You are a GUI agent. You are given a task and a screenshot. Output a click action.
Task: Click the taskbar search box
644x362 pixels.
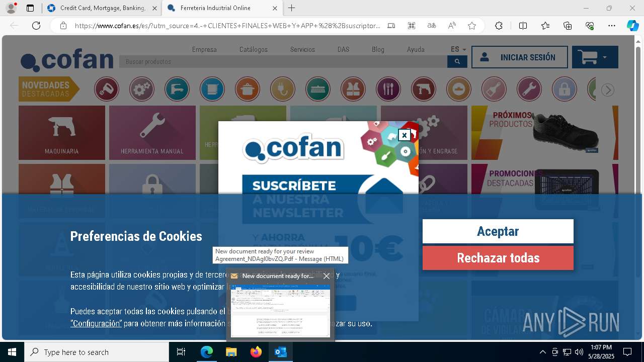97,352
